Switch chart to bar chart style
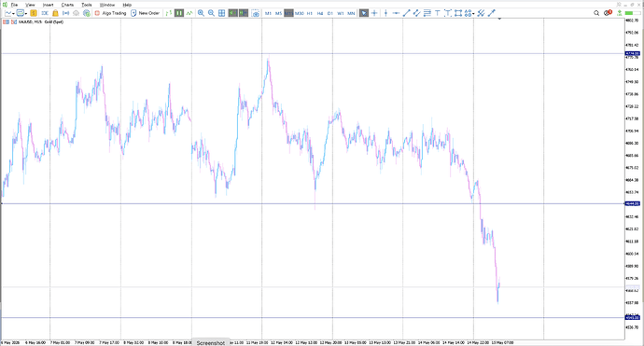Viewport: 644px width, 346px height. coord(168,13)
